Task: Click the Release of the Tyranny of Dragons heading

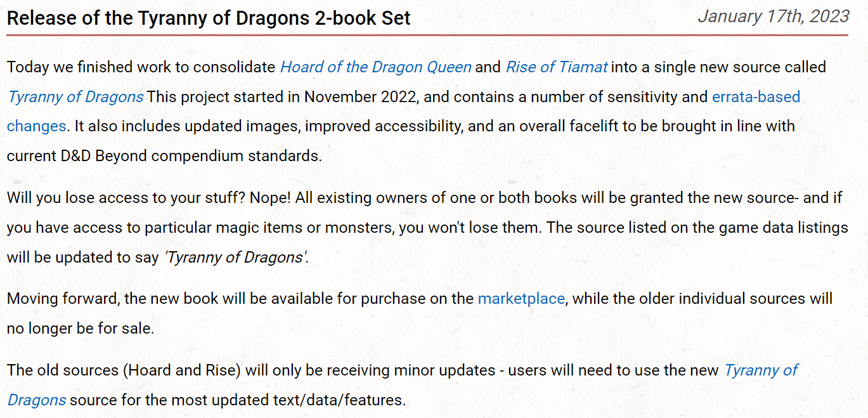Action: (209, 18)
